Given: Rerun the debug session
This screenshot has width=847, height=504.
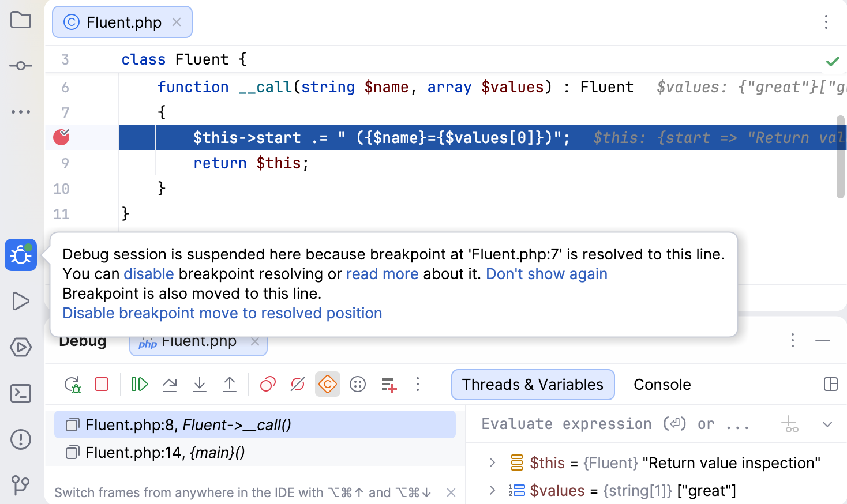Looking at the screenshot, I should pyautogui.click(x=73, y=385).
